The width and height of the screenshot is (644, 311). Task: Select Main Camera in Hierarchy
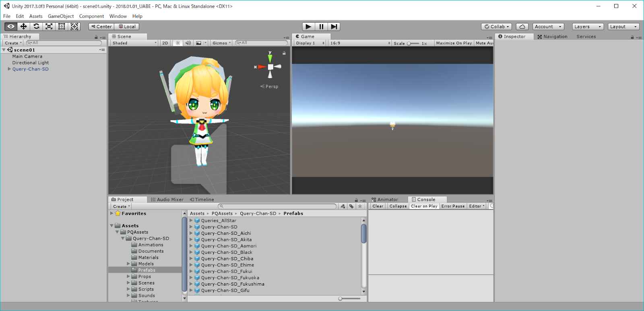[x=27, y=56]
